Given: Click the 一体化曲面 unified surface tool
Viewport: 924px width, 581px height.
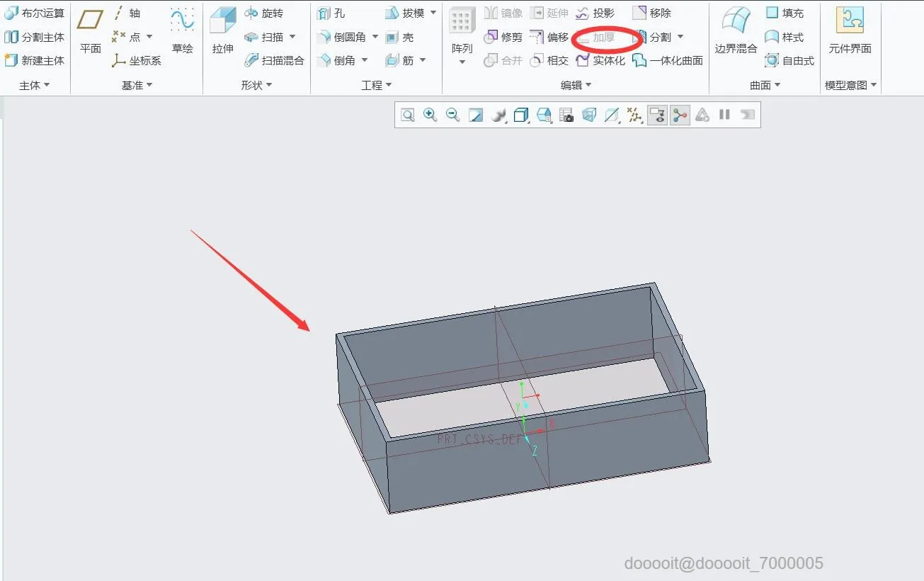Looking at the screenshot, I should [668, 60].
